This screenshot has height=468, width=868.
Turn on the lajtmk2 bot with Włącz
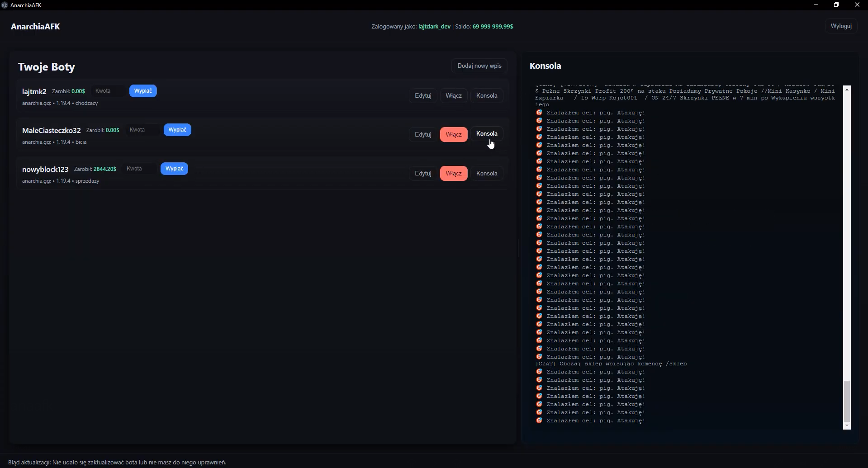[x=453, y=96]
